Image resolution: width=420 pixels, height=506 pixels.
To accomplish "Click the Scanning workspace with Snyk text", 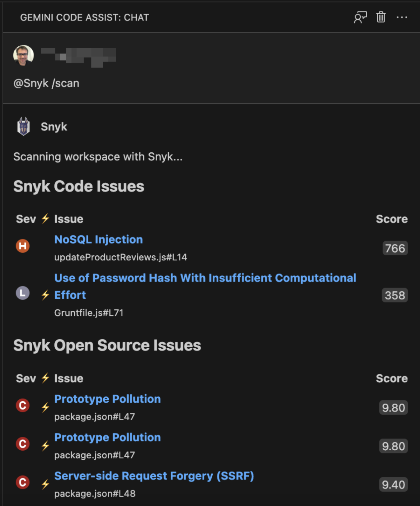I will 98,157.
